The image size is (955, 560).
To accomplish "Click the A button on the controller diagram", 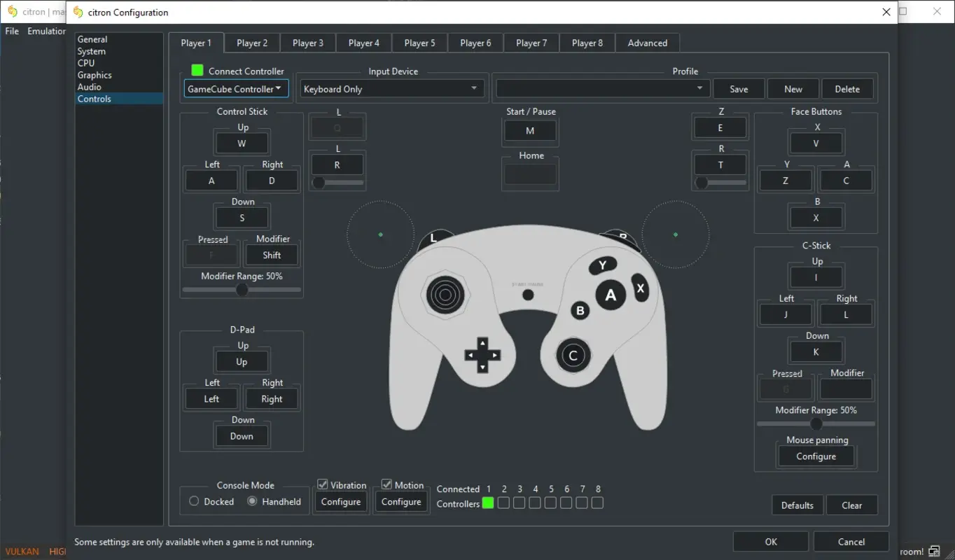I will [611, 295].
